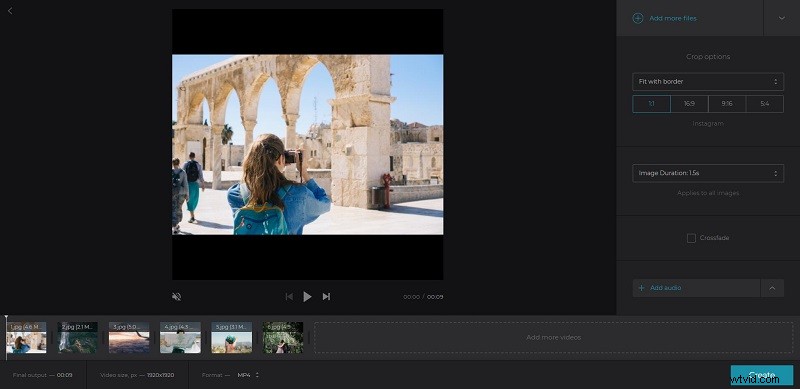The width and height of the screenshot is (800, 389).
Task: Select the 1.jpg thumbnail in the timeline
Action: [26, 337]
